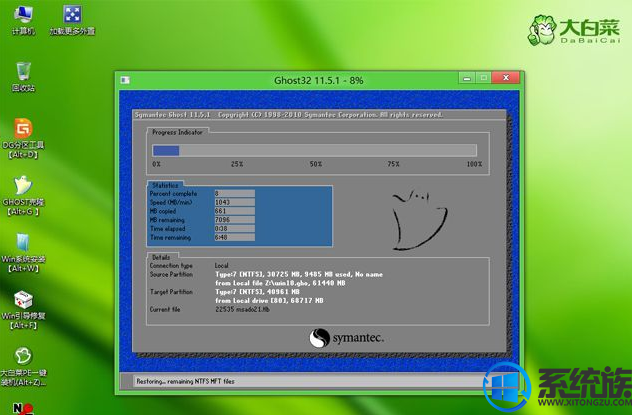Click the MB copied value 661
632x415 pixels.
tap(234, 211)
